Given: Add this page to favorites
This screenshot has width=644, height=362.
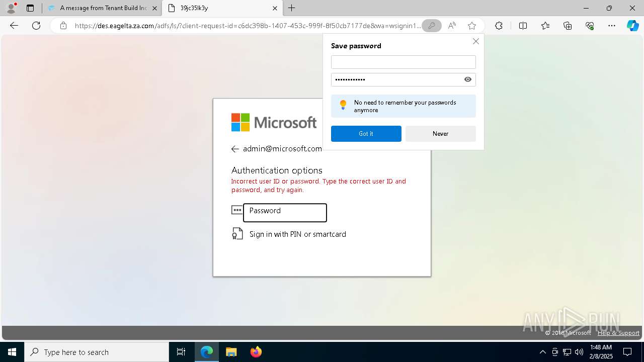Looking at the screenshot, I should (x=471, y=26).
